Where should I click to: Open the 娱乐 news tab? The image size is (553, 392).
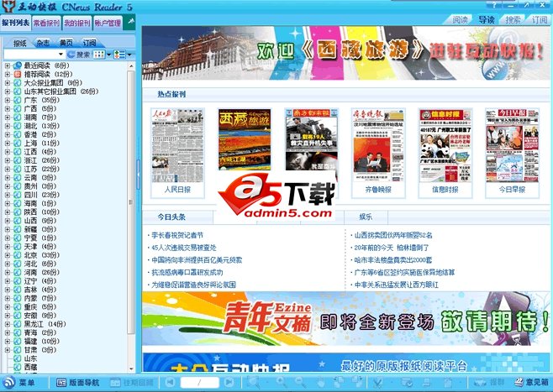(x=366, y=217)
